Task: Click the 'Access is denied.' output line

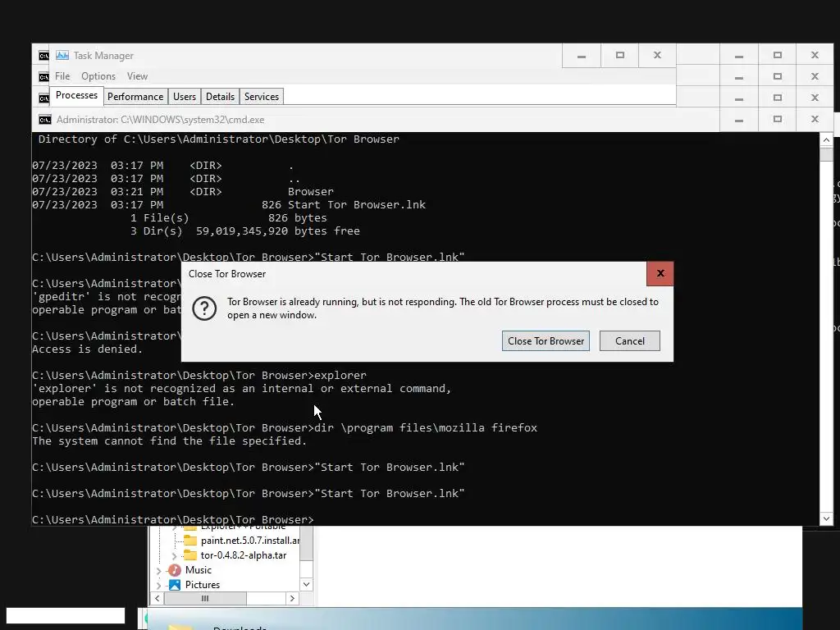Action: [x=87, y=349]
